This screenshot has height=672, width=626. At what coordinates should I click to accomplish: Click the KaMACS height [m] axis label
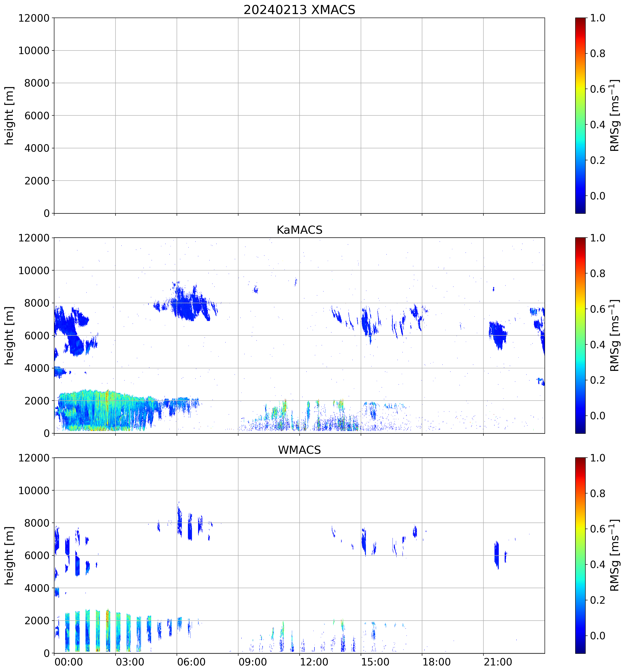pos(9,335)
